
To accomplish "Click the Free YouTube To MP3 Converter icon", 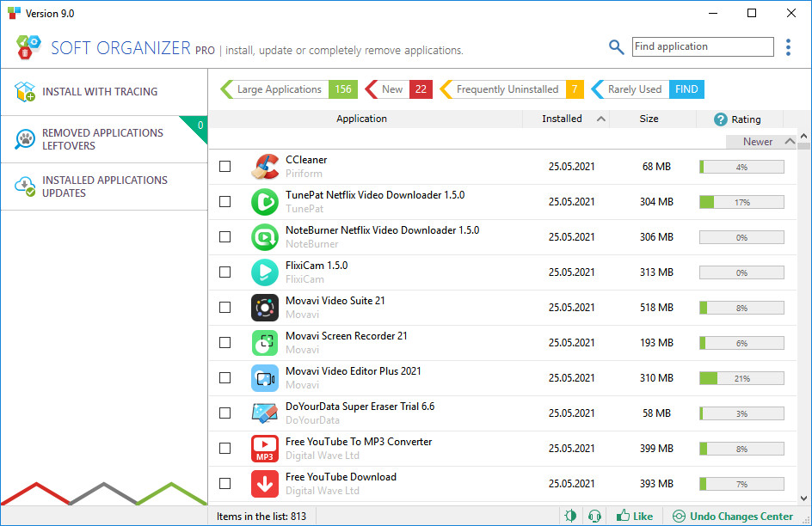I will coord(265,448).
